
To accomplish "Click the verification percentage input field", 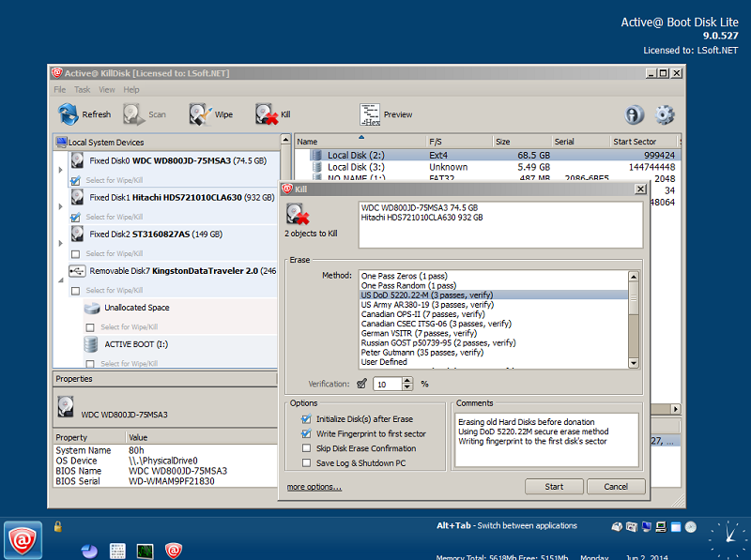I will click(388, 384).
